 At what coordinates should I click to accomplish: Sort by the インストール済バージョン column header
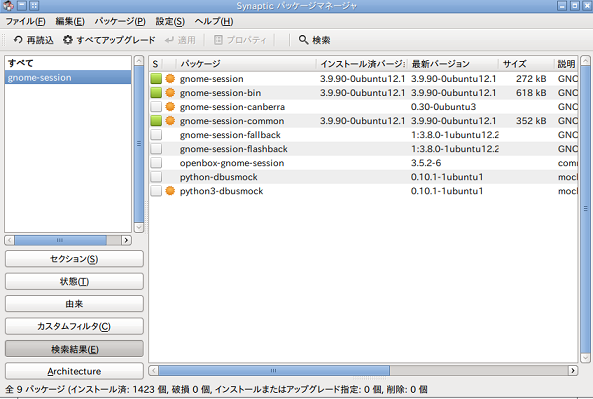(362, 64)
